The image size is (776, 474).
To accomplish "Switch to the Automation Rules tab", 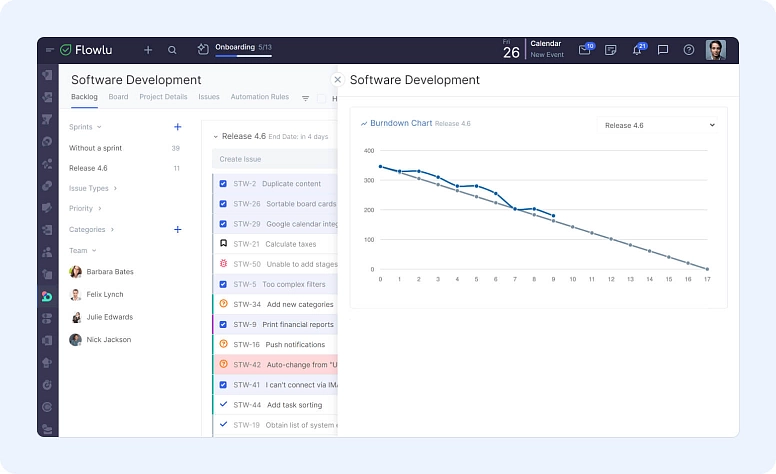I will click(x=259, y=97).
